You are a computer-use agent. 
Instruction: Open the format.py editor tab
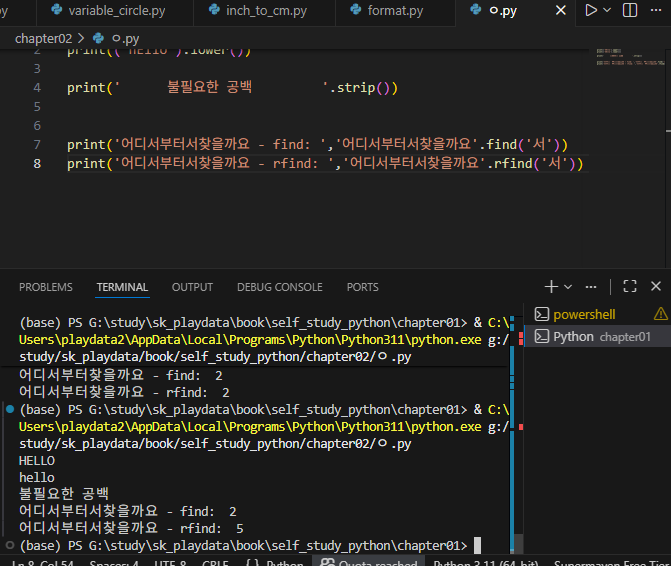(x=395, y=11)
